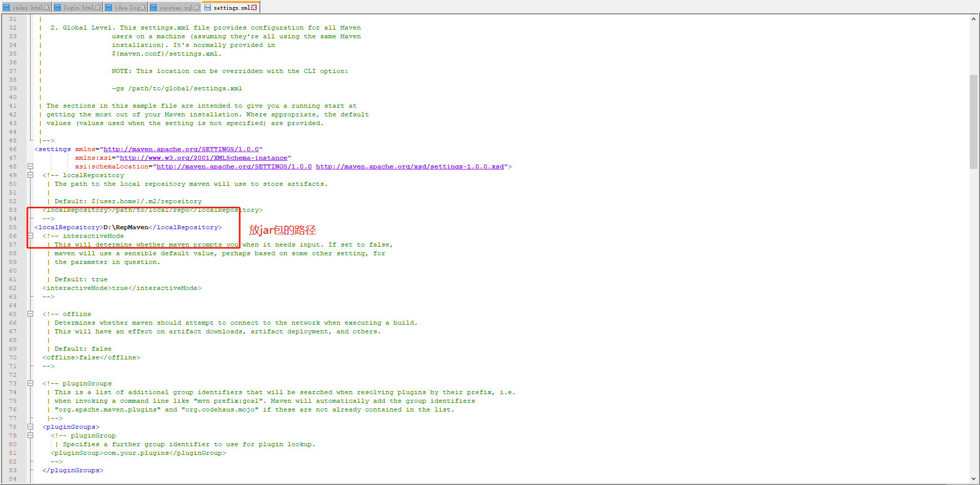Viewport: 980px width, 485px height.
Task: Collapse the fold at the schemaLocation line
Action: (x=30, y=166)
